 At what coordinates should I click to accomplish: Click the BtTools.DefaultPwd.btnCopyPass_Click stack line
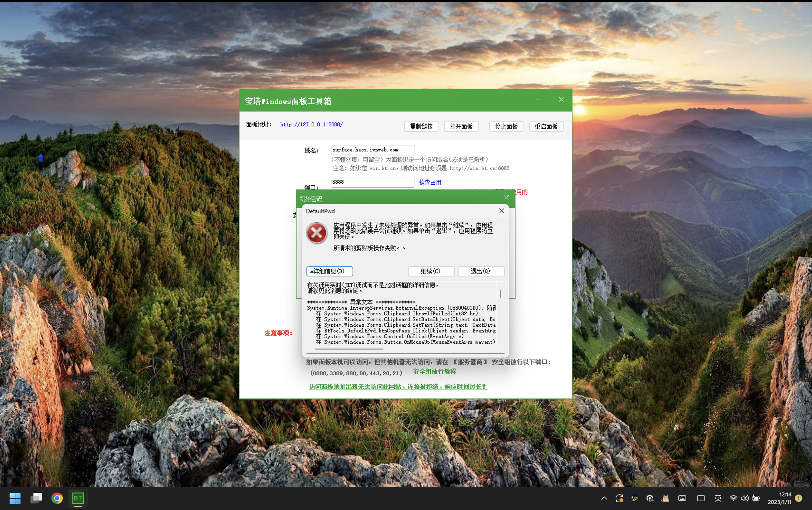(x=406, y=331)
